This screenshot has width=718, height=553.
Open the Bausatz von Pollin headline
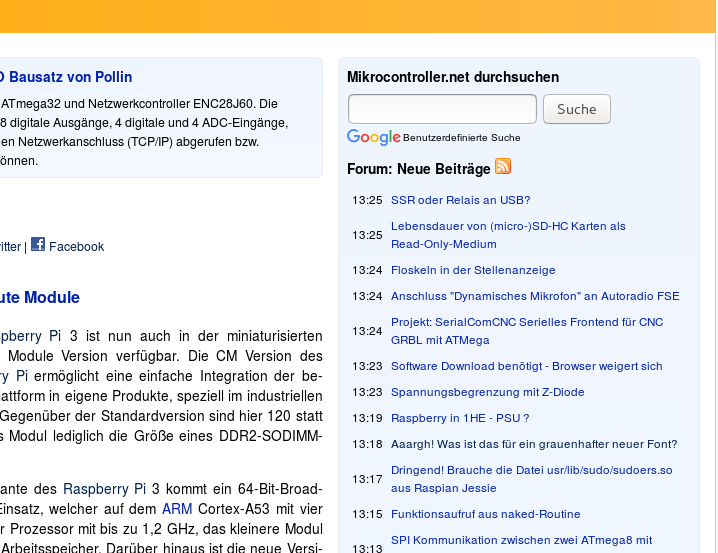66,77
